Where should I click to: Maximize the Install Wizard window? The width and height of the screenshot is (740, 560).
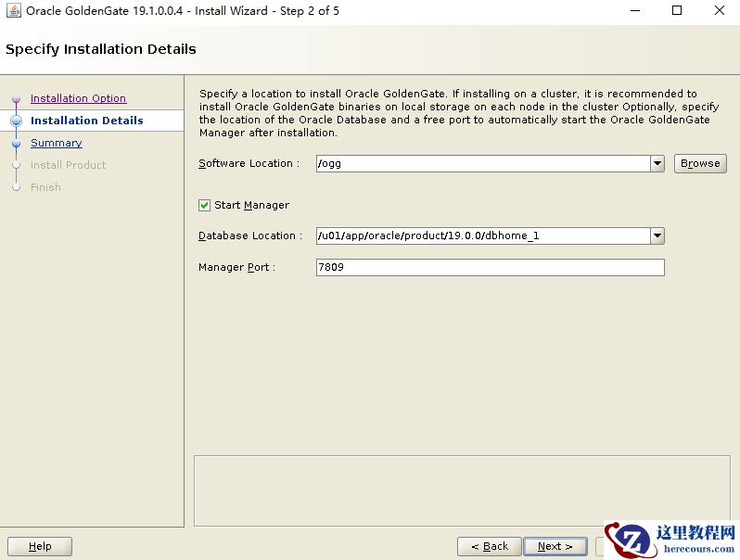[677, 10]
